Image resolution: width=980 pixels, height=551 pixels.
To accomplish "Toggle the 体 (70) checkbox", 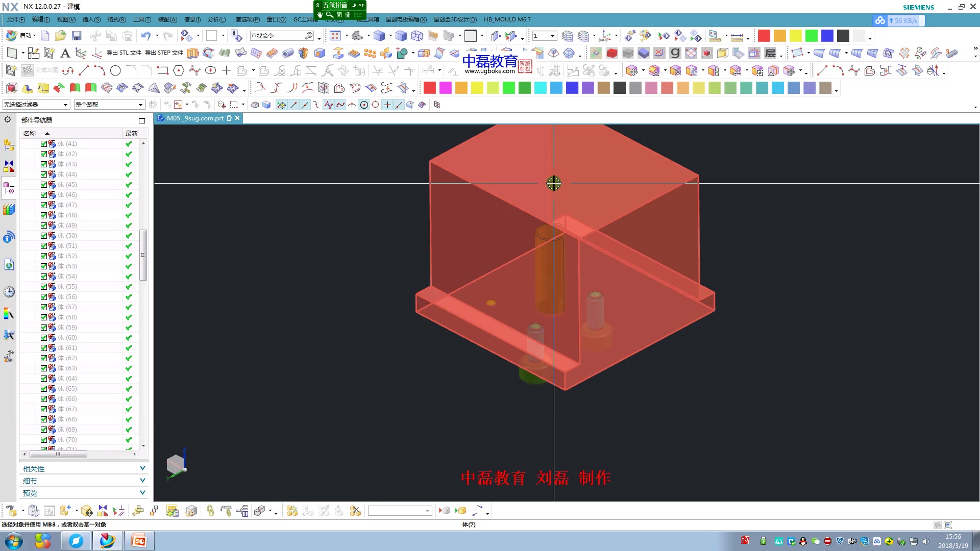I will [x=44, y=440].
